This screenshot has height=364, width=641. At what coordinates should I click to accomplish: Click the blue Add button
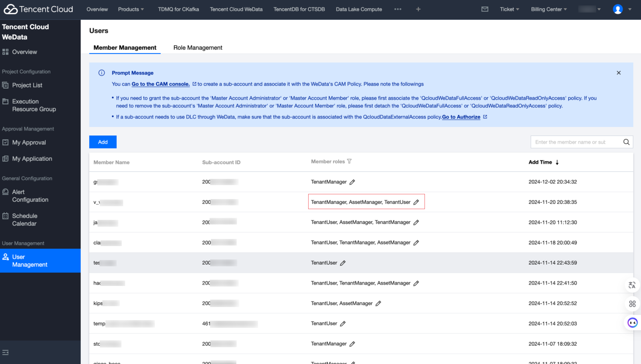coord(103,142)
